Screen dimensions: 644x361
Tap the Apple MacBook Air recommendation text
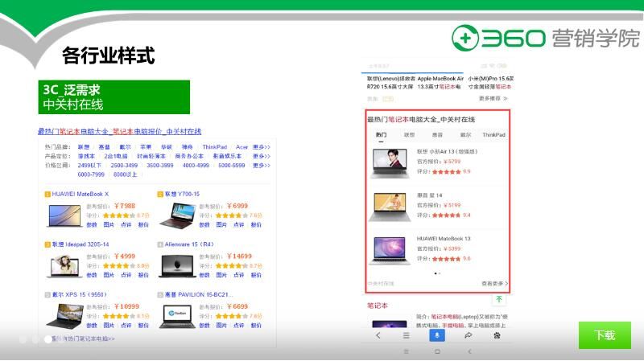tap(440, 83)
